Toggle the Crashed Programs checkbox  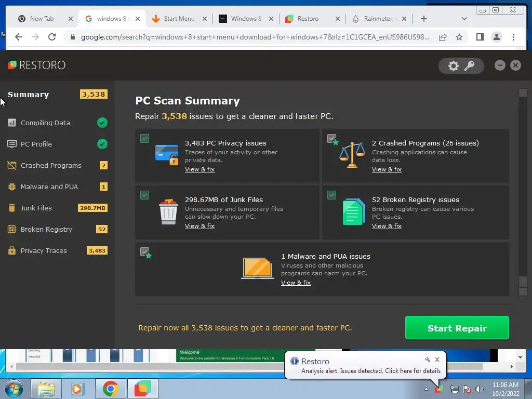point(331,138)
